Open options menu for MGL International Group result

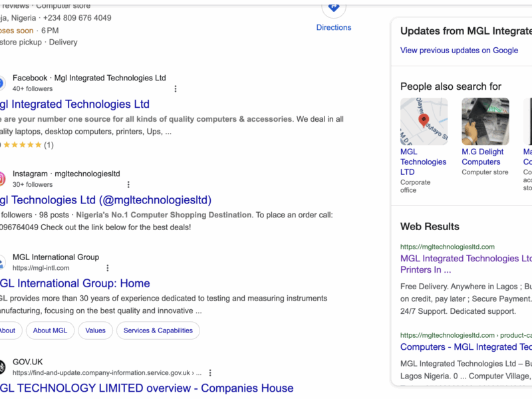pos(108,268)
